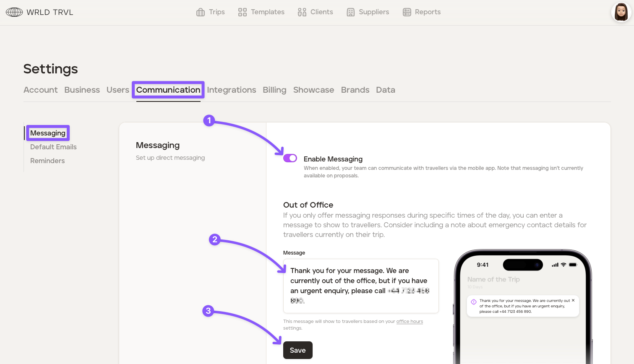This screenshot has height=364, width=634.
Task: Click the Suppliers building icon
Action: (351, 12)
